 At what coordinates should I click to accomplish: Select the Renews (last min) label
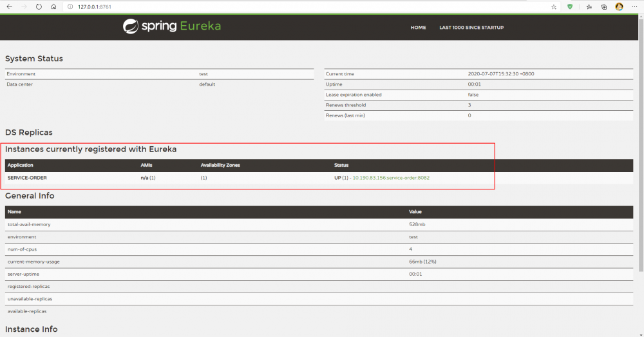(345, 115)
